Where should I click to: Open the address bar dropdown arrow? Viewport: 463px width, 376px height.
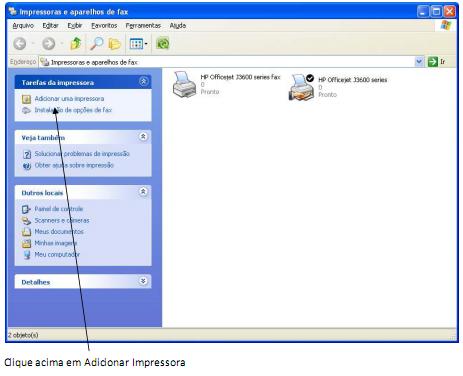[x=419, y=62]
